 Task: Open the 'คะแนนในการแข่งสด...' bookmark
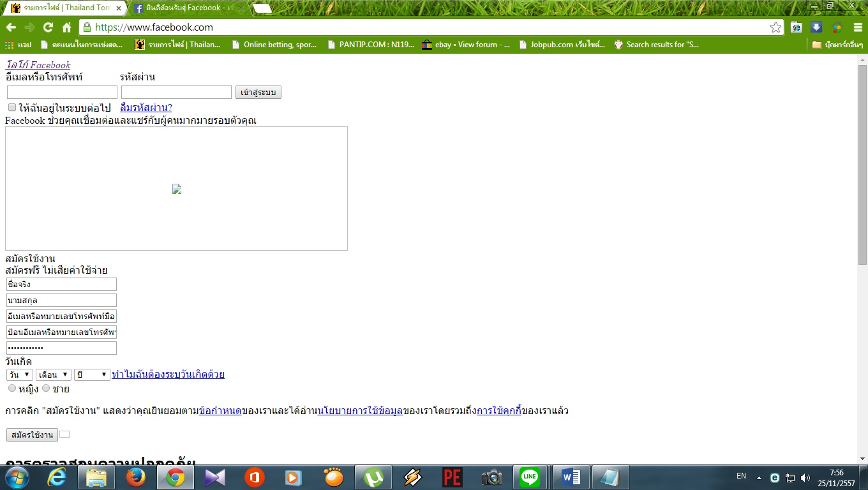pos(81,45)
